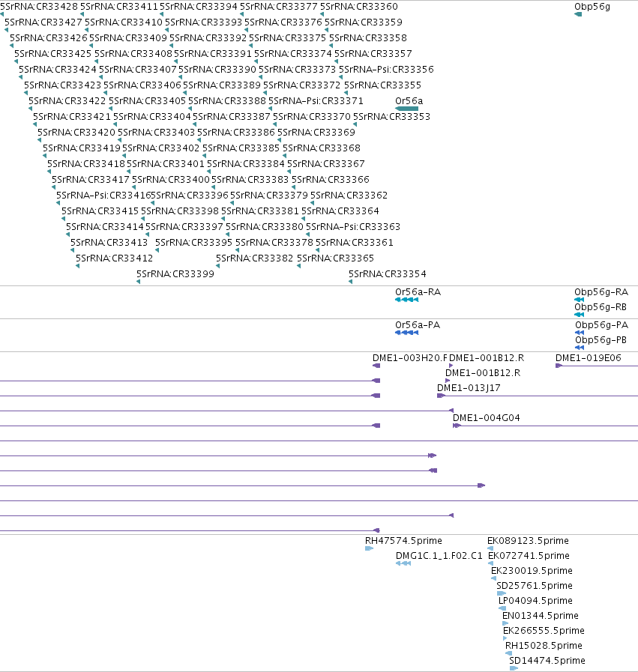The width and height of the screenshot is (638, 672).
Task: Click the DME1-003H20.F clone label
Action: coord(410,358)
